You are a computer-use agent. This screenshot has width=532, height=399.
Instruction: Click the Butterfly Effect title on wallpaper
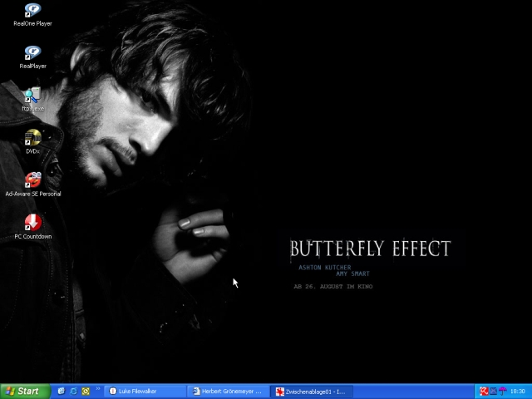click(370, 249)
